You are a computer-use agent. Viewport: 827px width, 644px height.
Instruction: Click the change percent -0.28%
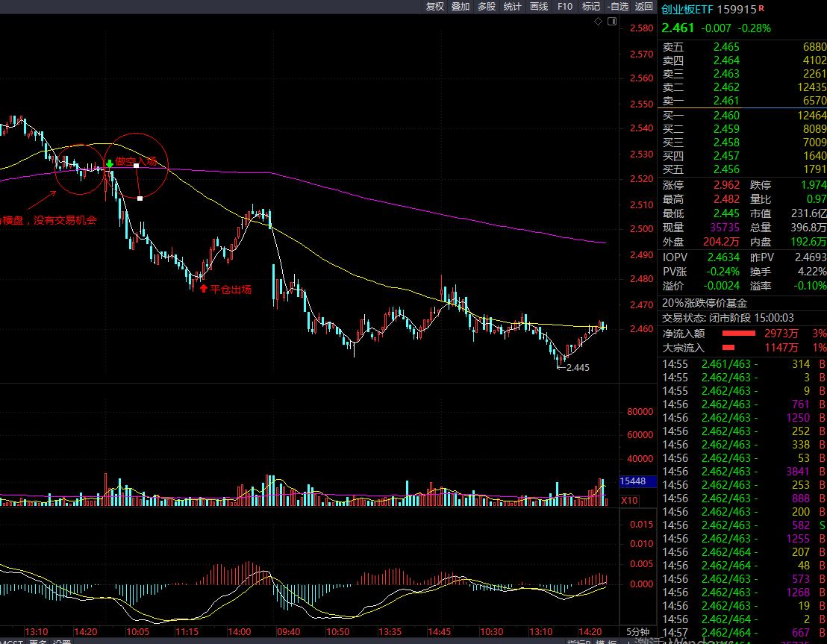(754, 28)
